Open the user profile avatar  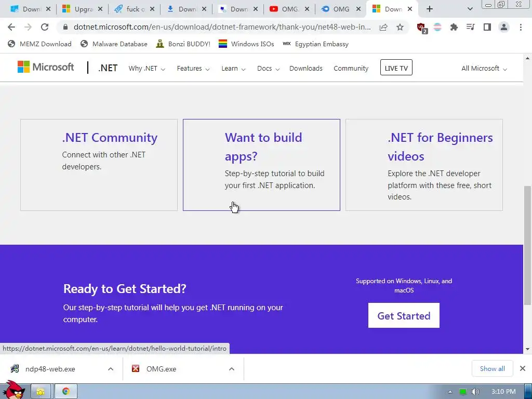click(504, 27)
